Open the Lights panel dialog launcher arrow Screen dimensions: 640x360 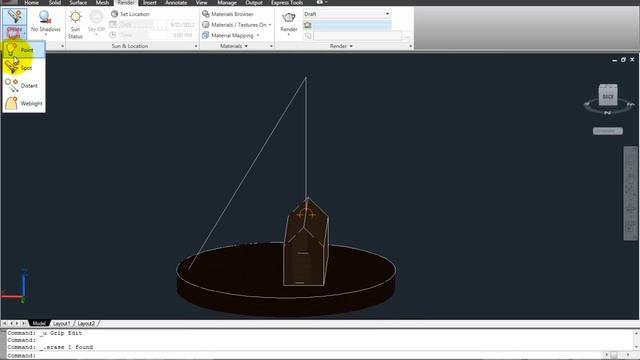[x=62, y=46]
